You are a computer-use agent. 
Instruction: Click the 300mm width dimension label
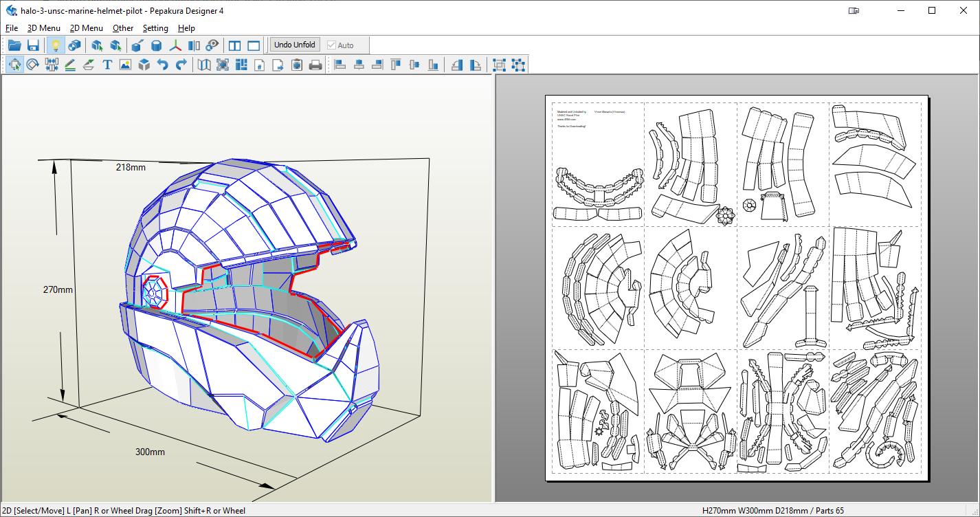(150, 452)
